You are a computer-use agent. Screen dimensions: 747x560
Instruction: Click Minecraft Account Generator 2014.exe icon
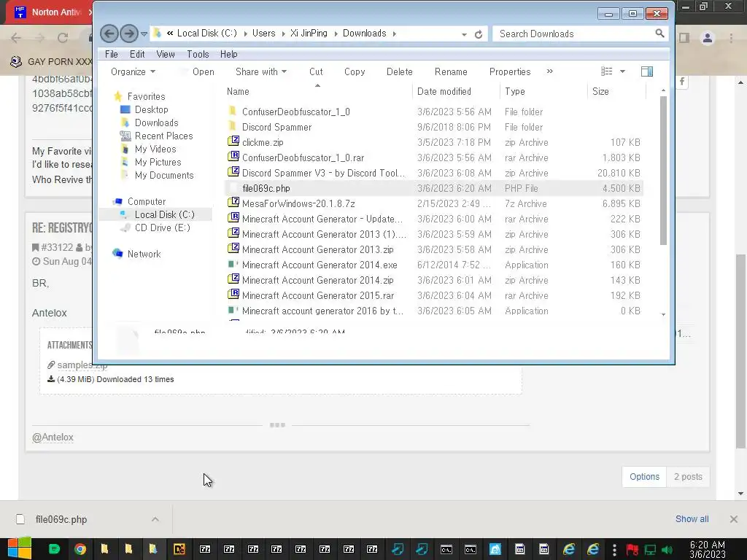coord(233,264)
